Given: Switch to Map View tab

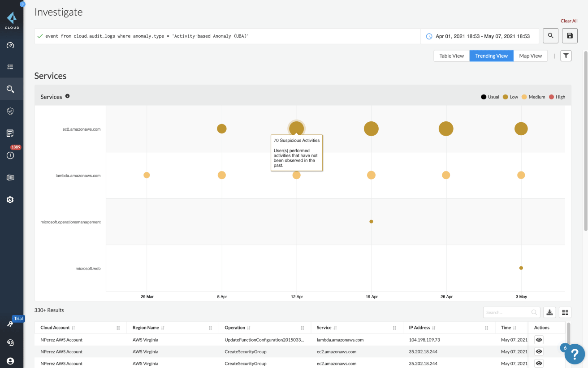Looking at the screenshot, I should [x=530, y=56].
